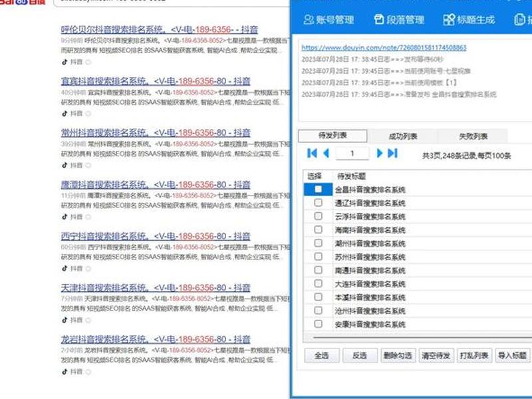Open the douyin.com note link in log
Image resolution: width=532 pixels, height=399 pixels.
click(x=384, y=47)
